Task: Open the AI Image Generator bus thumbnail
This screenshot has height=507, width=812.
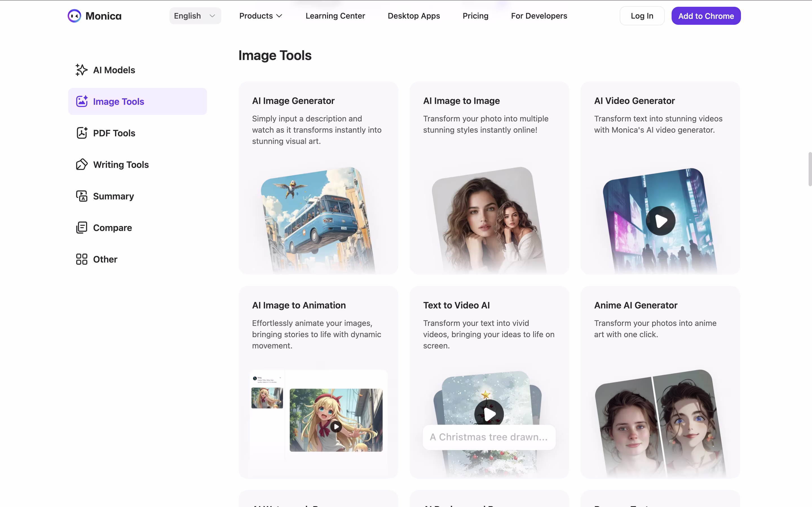Action: [x=318, y=220]
